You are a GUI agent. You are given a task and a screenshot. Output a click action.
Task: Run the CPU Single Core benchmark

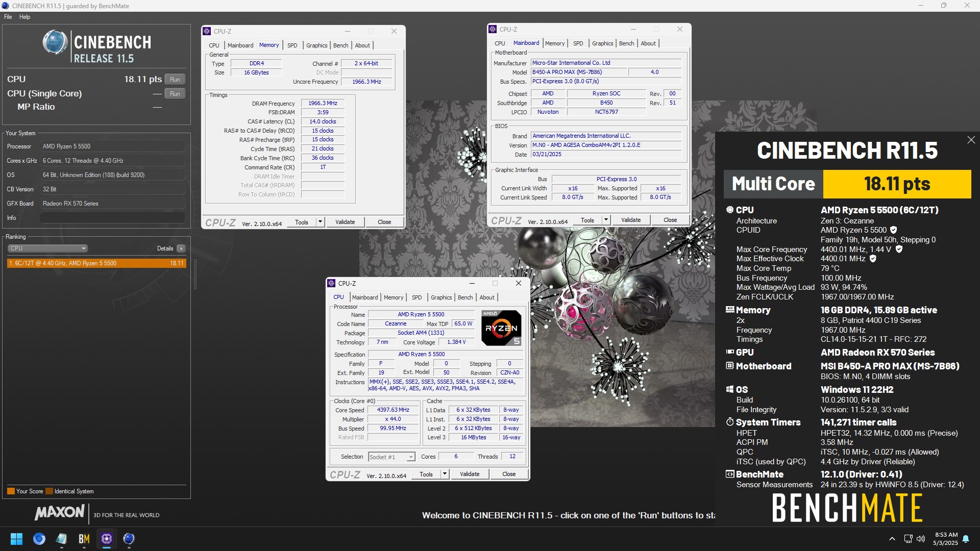(175, 94)
